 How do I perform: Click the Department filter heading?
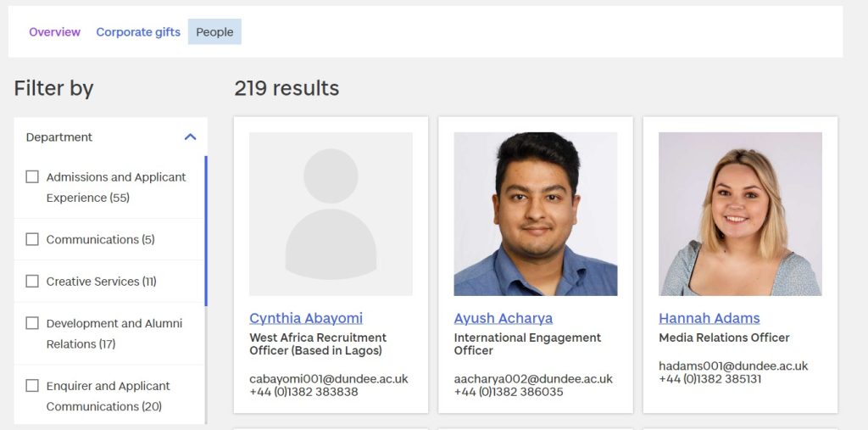59,137
